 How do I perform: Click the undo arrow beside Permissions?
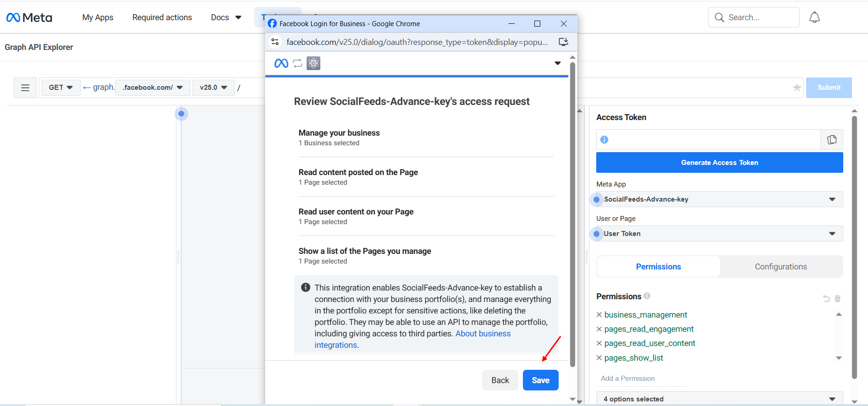(x=826, y=299)
